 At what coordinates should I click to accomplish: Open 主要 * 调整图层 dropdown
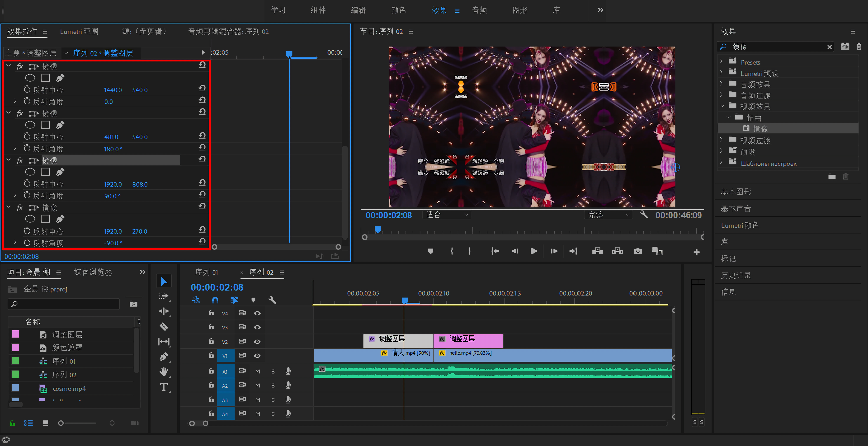(x=66, y=53)
